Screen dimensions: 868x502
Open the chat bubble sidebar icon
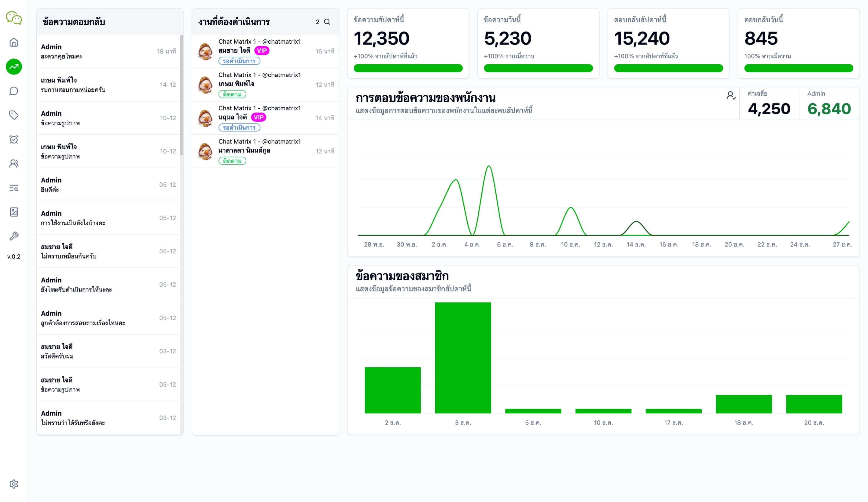coord(14,91)
